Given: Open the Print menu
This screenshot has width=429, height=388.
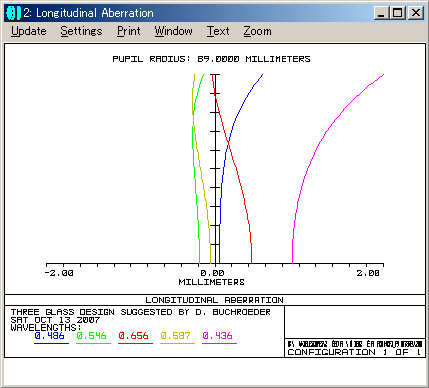Looking at the screenshot, I should pyautogui.click(x=129, y=31).
